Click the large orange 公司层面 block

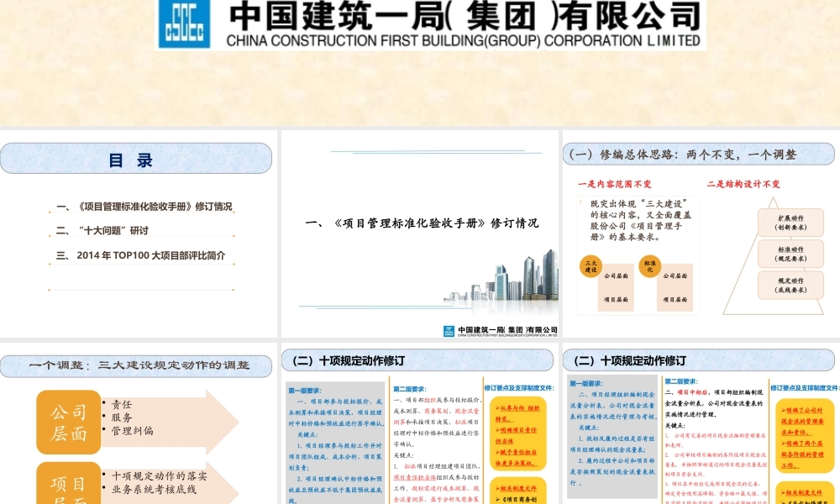(69, 422)
